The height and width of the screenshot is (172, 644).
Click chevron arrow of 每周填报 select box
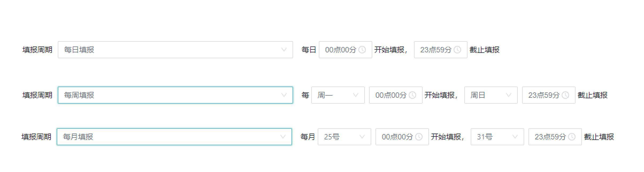284,95
